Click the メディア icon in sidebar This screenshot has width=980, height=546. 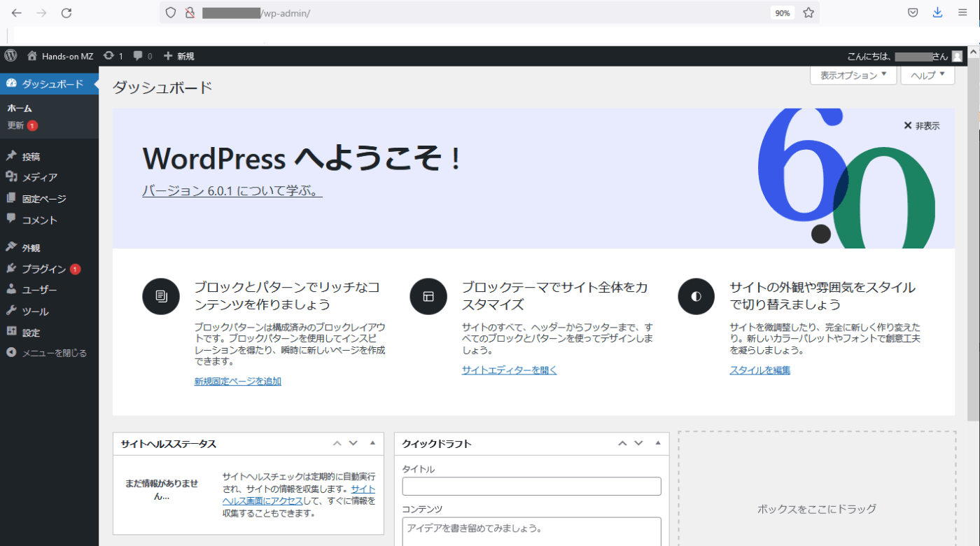coord(11,177)
